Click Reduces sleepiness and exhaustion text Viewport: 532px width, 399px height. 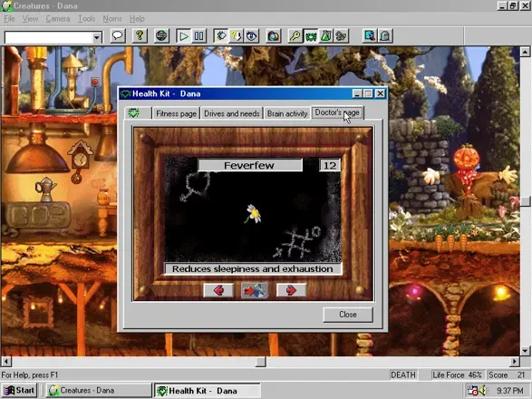pyautogui.click(x=253, y=269)
